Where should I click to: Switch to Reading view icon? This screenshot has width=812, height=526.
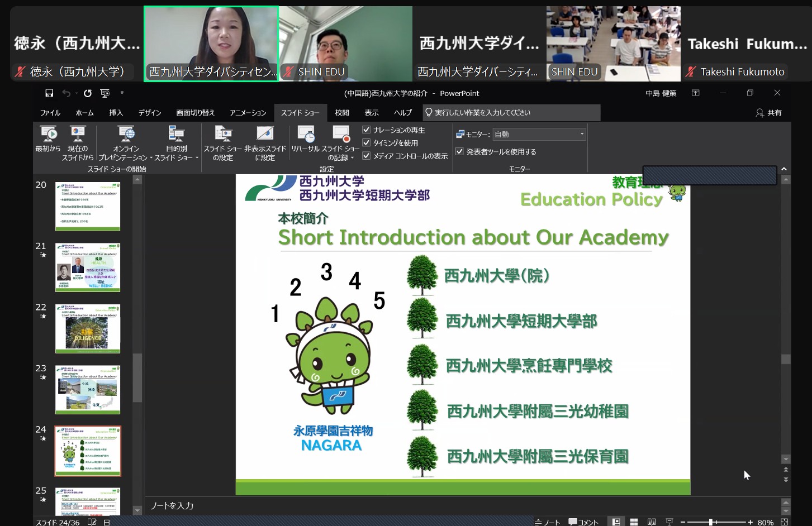point(652,522)
